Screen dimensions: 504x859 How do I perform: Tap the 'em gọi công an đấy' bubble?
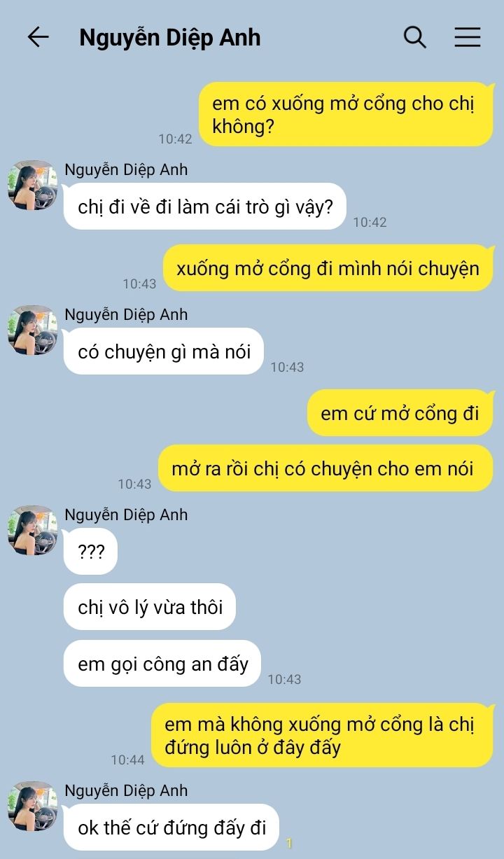click(162, 663)
